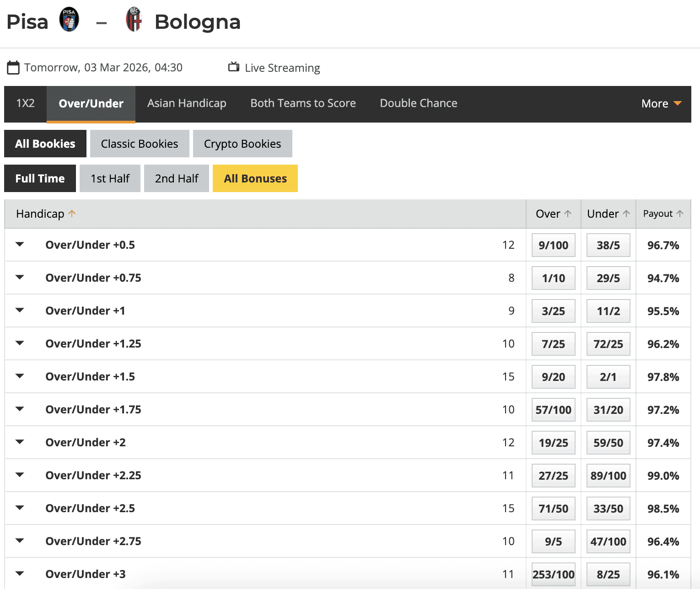Open the More markets dropdown

coord(660,104)
